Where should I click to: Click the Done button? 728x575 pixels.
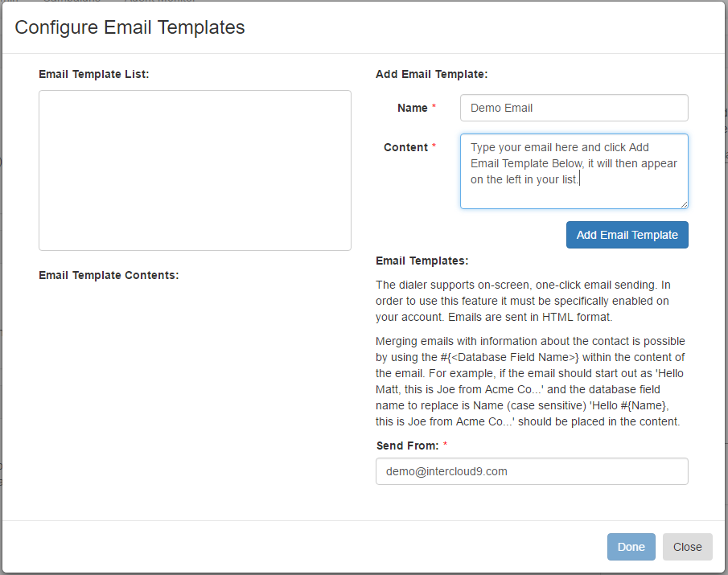coord(631,547)
